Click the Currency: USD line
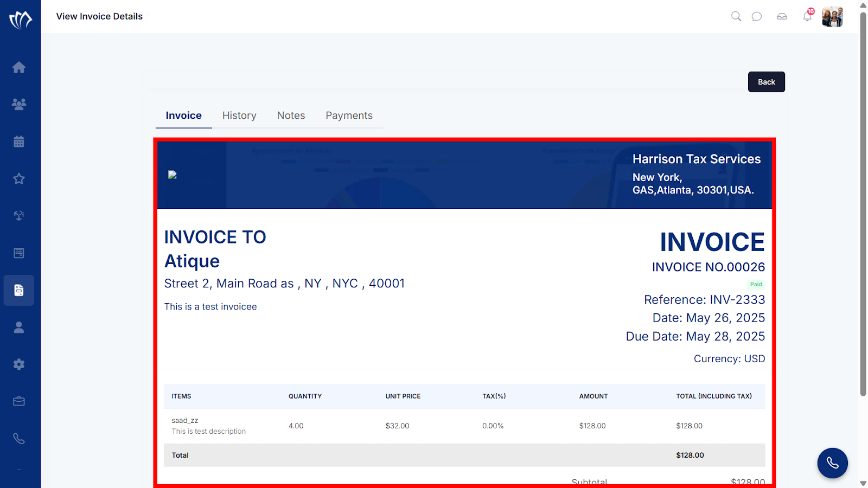 click(730, 359)
